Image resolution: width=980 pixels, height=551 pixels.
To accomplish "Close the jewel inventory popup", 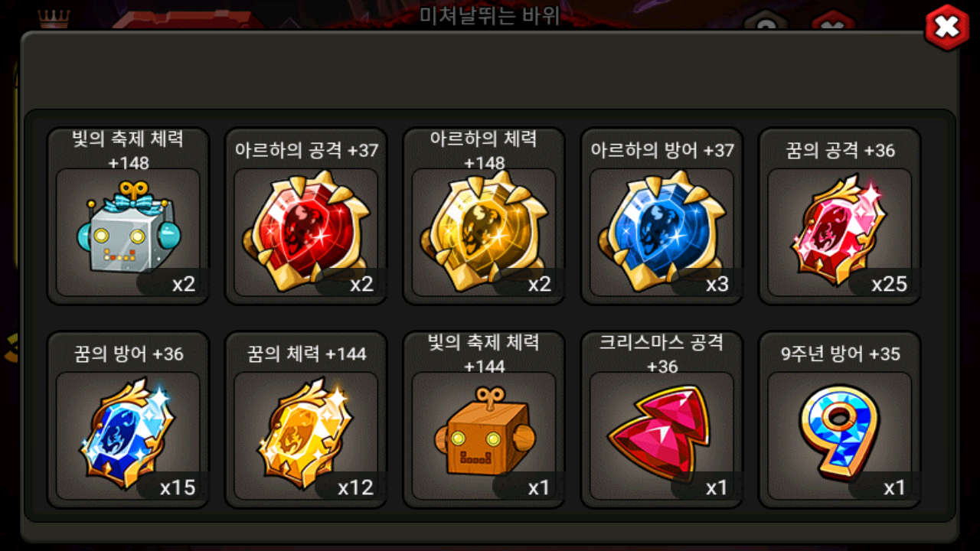I will coord(947,27).
